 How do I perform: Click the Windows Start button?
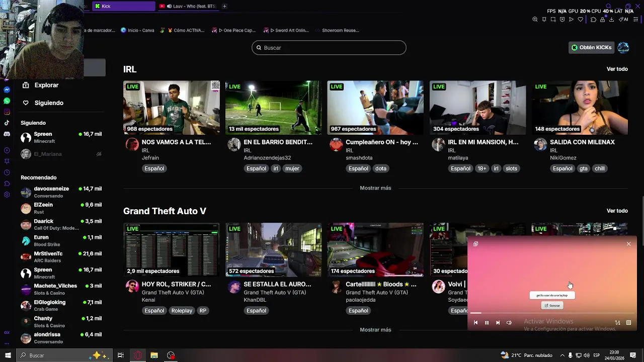tap(8, 355)
